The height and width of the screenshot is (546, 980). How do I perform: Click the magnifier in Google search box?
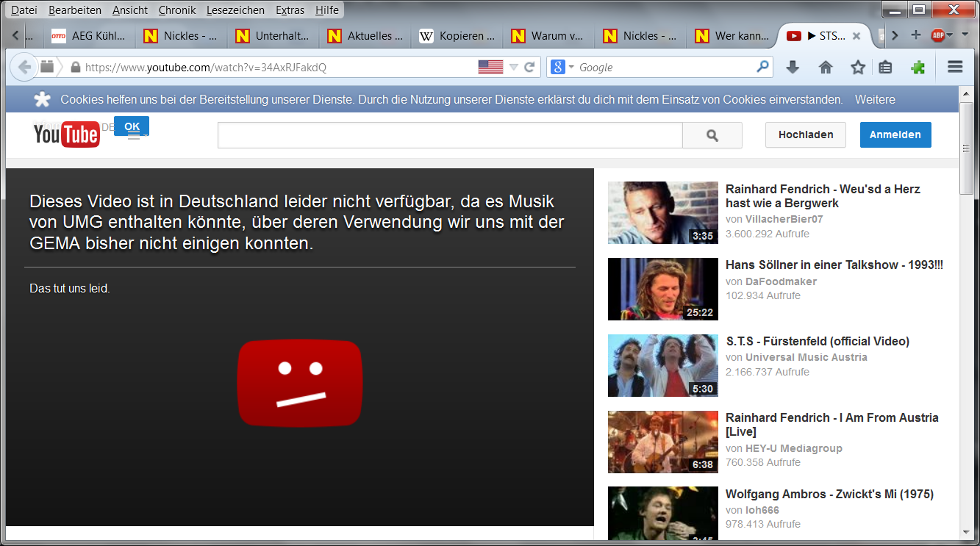(x=762, y=66)
